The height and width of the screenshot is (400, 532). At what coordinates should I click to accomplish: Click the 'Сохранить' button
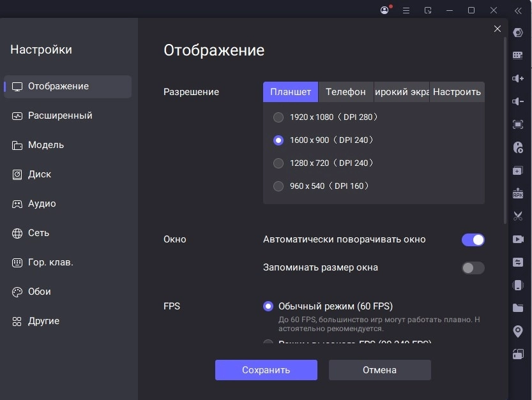pos(266,370)
